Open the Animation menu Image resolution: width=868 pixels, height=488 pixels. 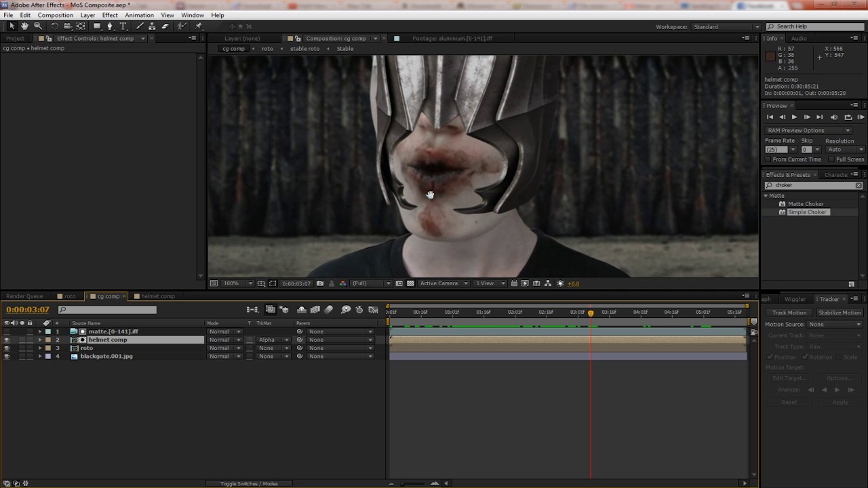[x=139, y=15]
